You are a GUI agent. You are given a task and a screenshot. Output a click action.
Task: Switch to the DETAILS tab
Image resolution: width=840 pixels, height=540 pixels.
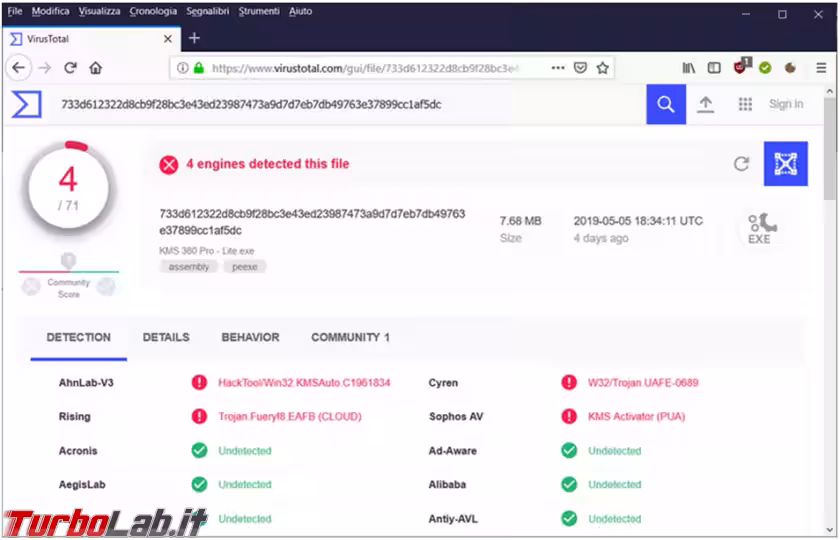click(x=166, y=338)
